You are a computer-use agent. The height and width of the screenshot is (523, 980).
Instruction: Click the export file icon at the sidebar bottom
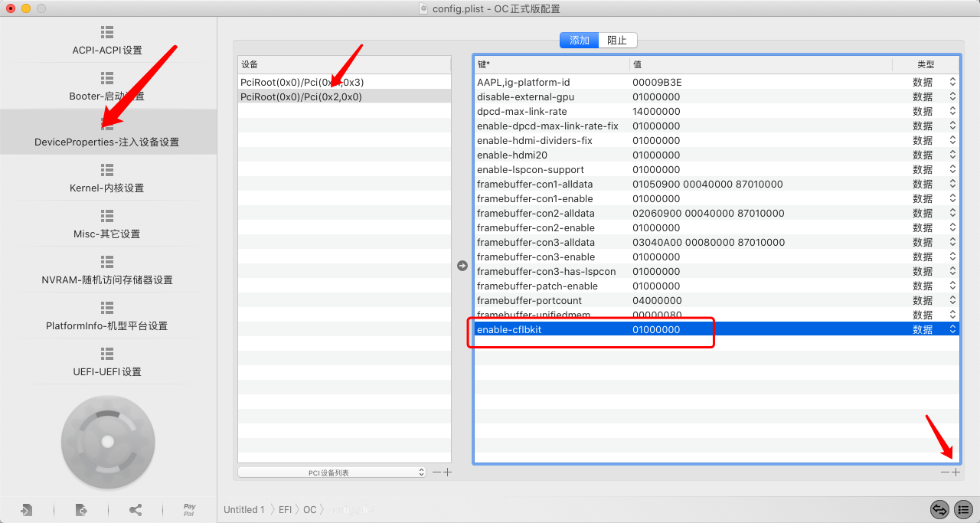click(81, 510)
